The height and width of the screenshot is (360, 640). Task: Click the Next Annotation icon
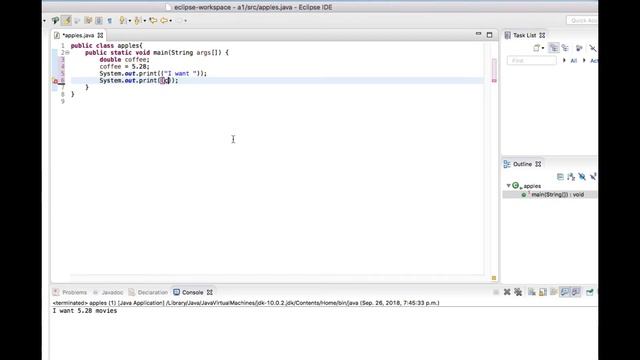click(122, 20)
